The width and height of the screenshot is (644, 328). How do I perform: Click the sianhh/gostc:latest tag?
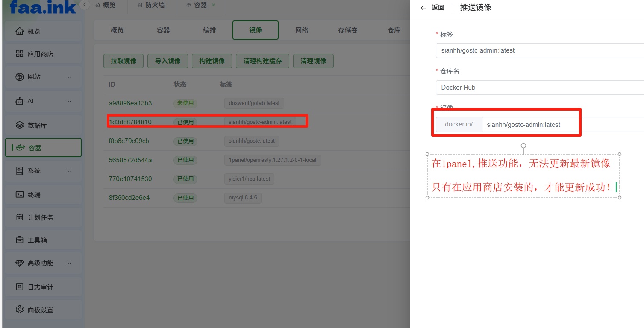(x=252, y=141)
